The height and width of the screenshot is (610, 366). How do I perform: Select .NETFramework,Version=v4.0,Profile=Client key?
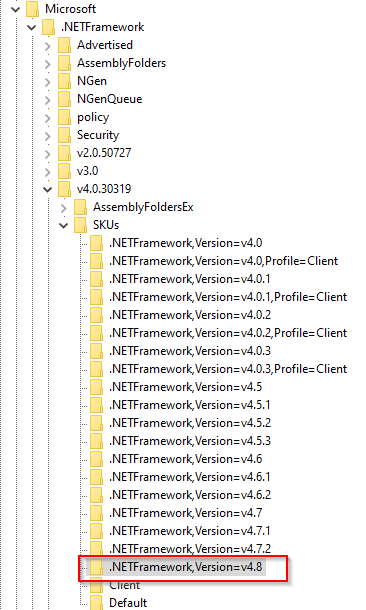tap(224, 261)
